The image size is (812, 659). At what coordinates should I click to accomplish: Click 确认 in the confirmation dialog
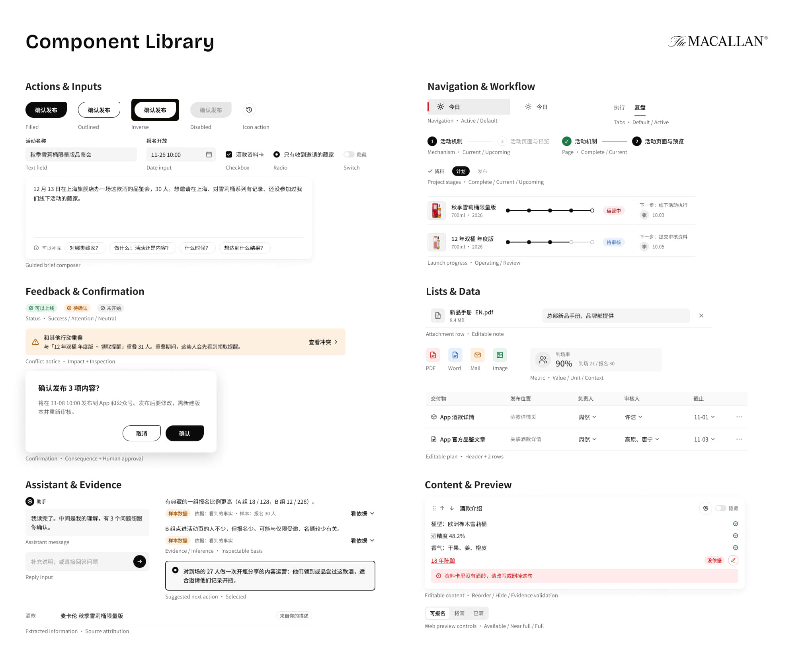[185, 433]
